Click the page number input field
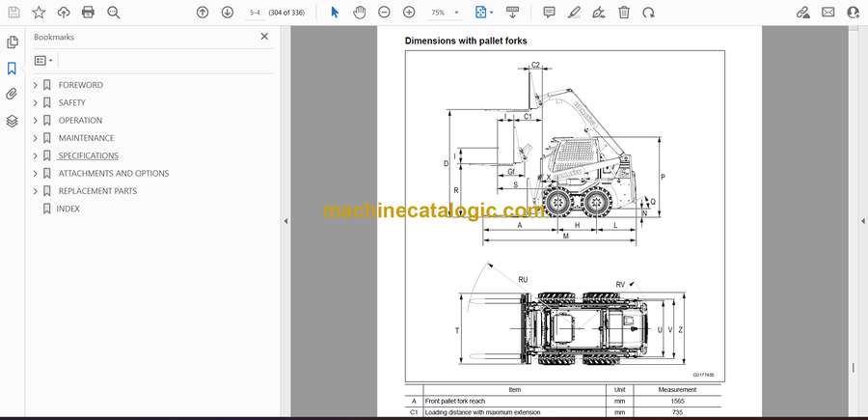 tap(255, 13)
